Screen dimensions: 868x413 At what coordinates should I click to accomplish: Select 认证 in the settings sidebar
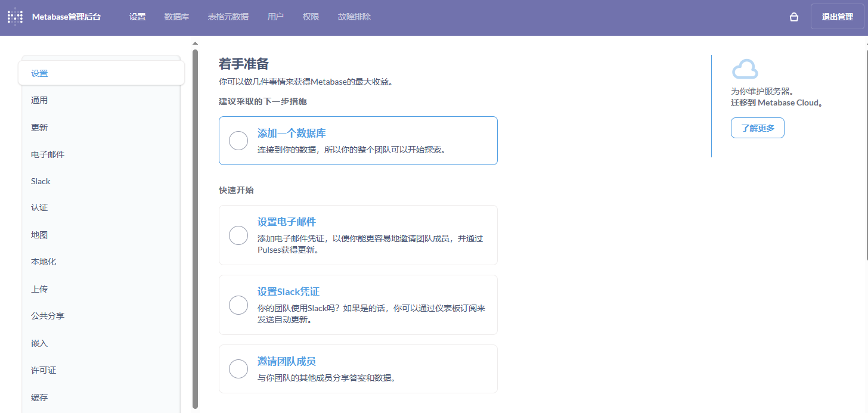(x=39, y=208)
